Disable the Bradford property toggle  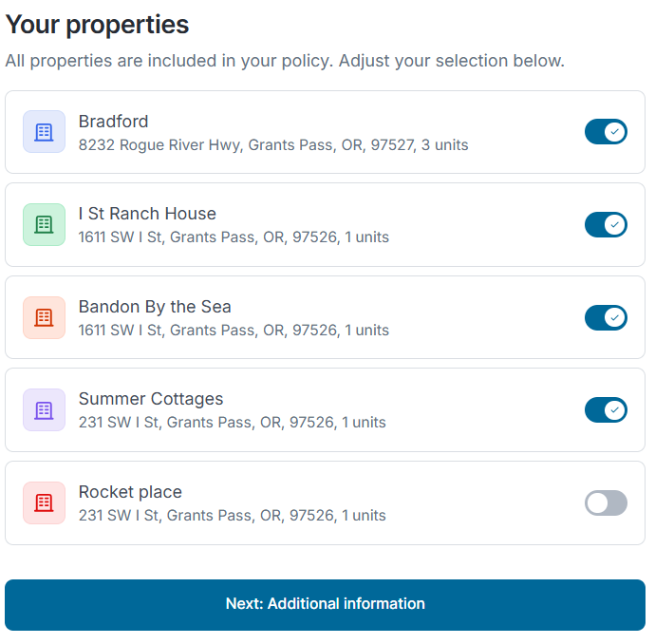click(606, 132)
